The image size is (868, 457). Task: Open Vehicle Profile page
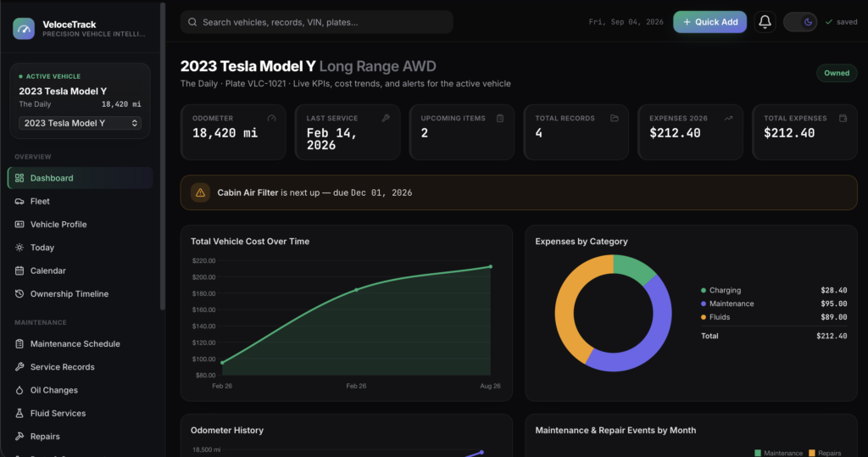[81, 225]
